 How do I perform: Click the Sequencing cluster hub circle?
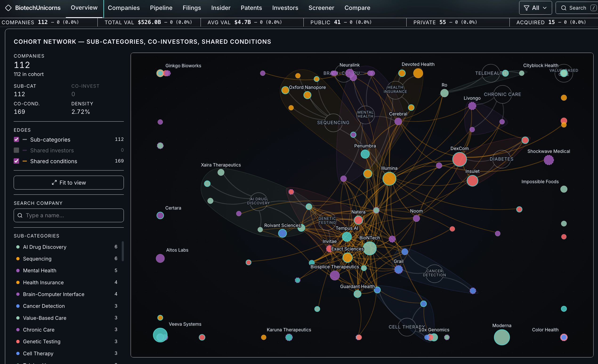[x=333, y=123]
